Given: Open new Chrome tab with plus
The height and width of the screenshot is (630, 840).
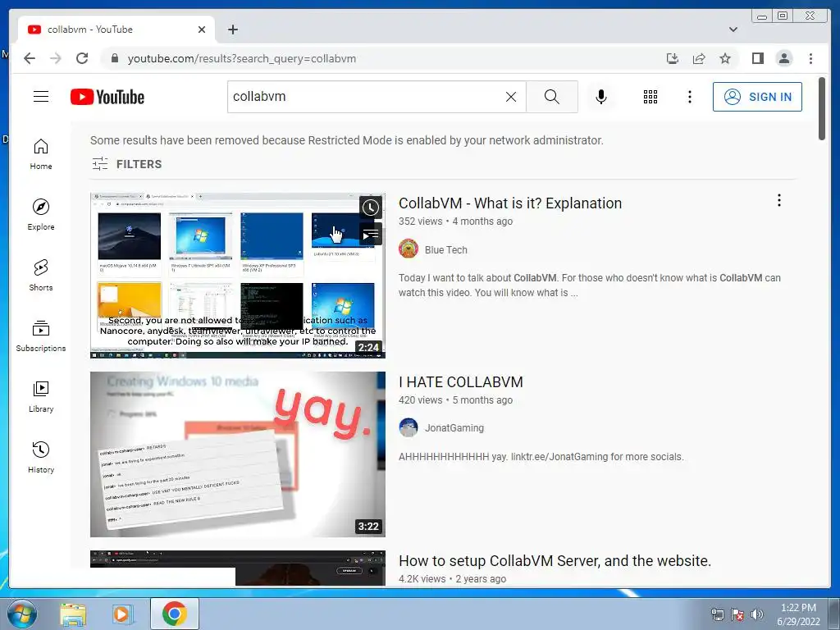Looking at the screenshot, I should click(x=232, y=30).
